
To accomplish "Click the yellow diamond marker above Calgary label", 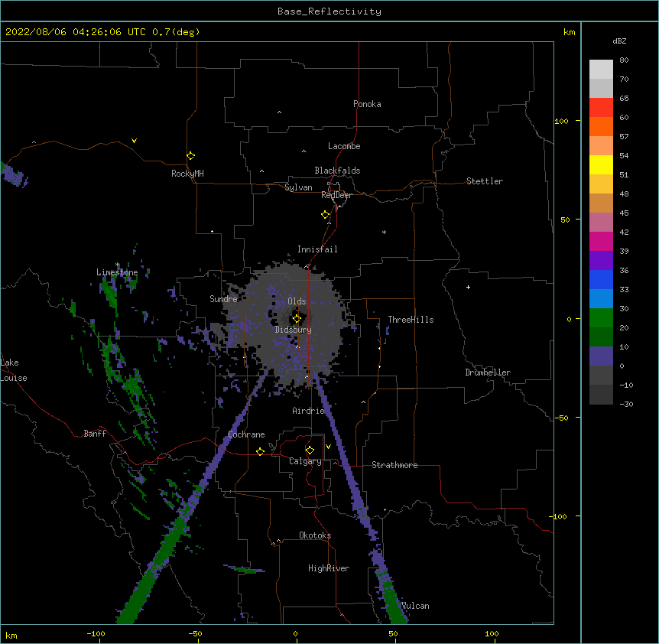I will [310, 450].
